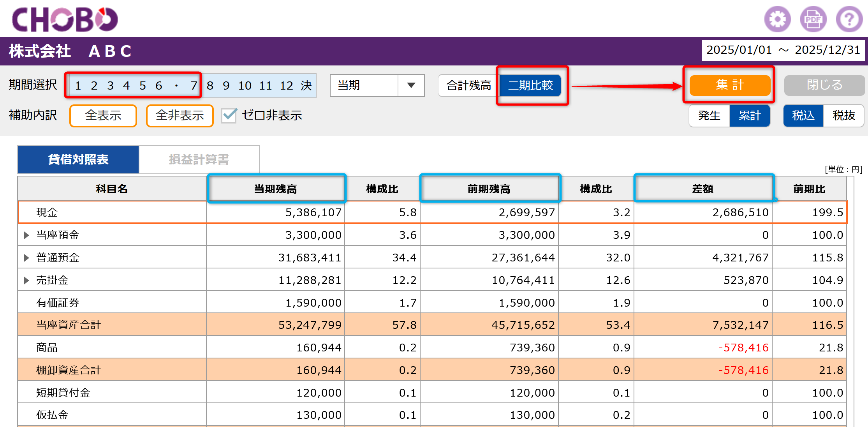Select the 仮払金 row name

[x=52, y=415]
